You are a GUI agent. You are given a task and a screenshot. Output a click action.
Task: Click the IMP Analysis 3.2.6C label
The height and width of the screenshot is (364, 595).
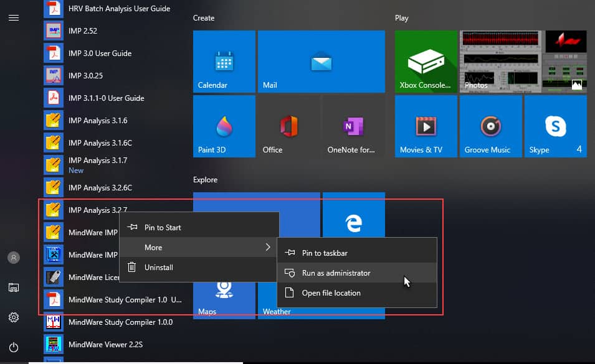coord(100,187)
